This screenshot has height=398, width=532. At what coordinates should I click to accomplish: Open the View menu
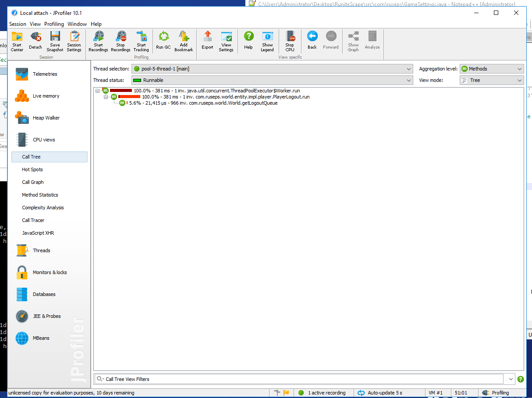point(35,24)
